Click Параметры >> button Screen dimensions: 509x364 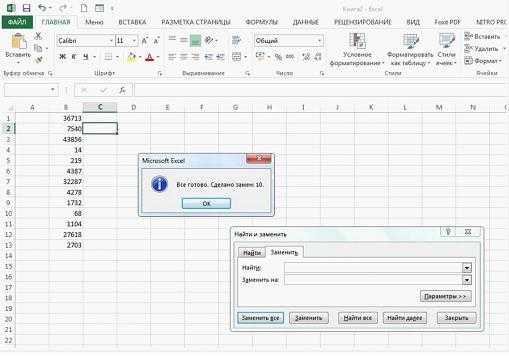(445, 296)
